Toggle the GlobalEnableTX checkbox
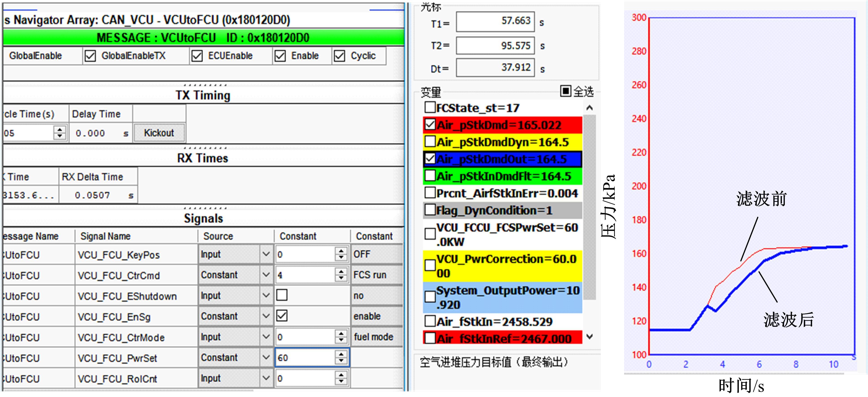The height and width of the screenshot is (397, 868). (x=90, y=56)
